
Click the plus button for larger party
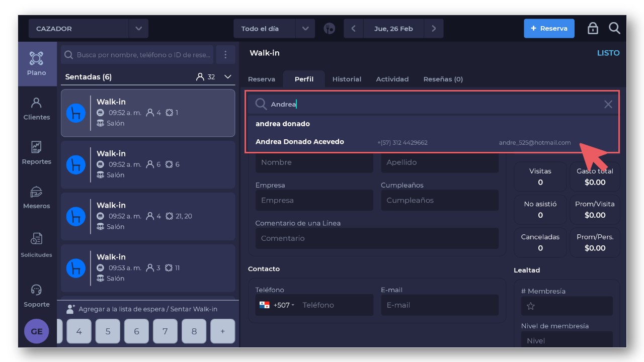[x=222, y=331]
